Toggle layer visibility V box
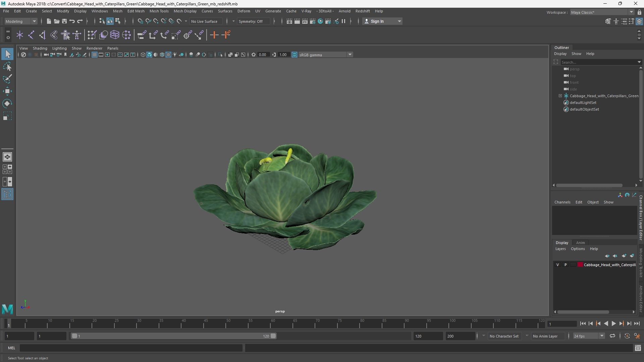644x362 pixels. (x=558, y=265)
